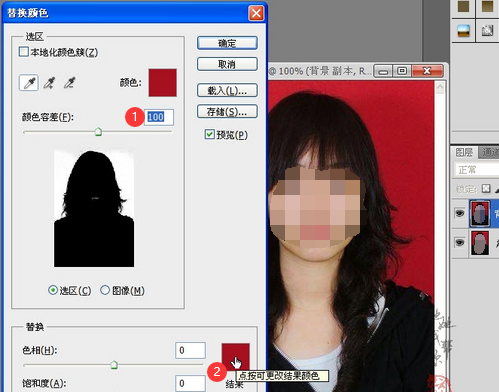Enable the localized color clusters checkbox
Screen dimensions: 499x392
click(24, 52)
